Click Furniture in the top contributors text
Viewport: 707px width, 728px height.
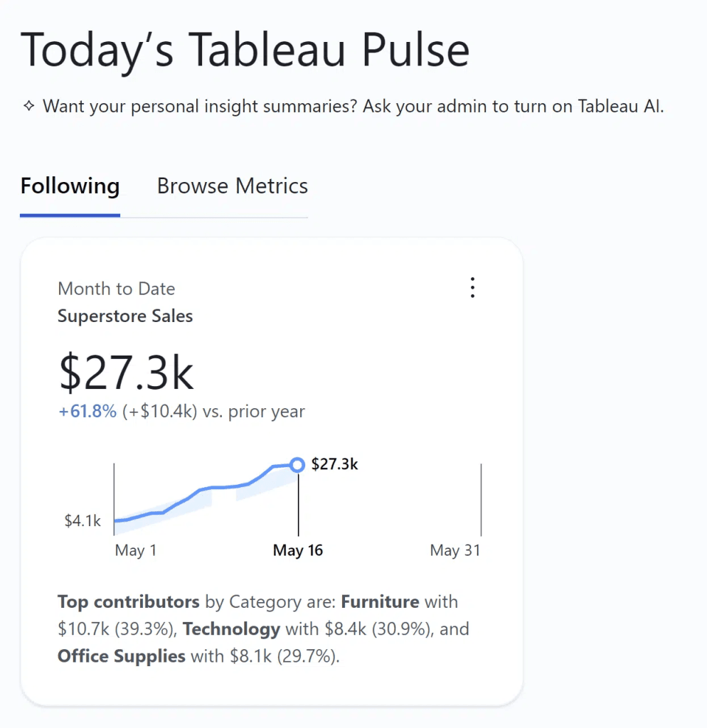(380, 602)
